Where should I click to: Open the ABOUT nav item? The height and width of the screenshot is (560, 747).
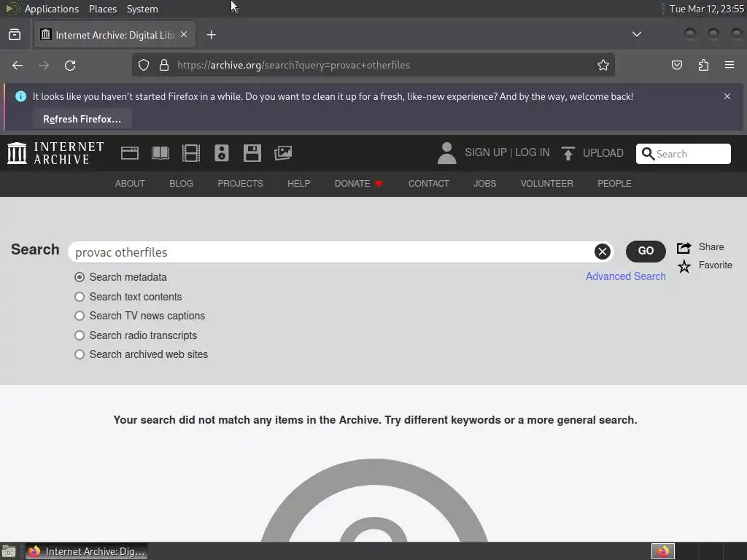(x=130, y=183)
